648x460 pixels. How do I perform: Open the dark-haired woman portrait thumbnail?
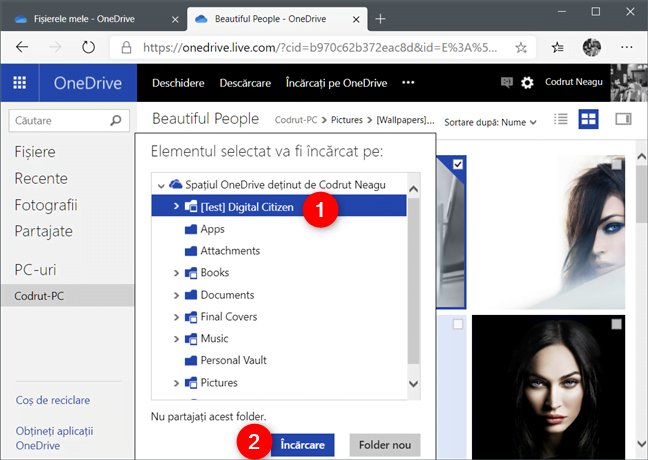point(548,387)
